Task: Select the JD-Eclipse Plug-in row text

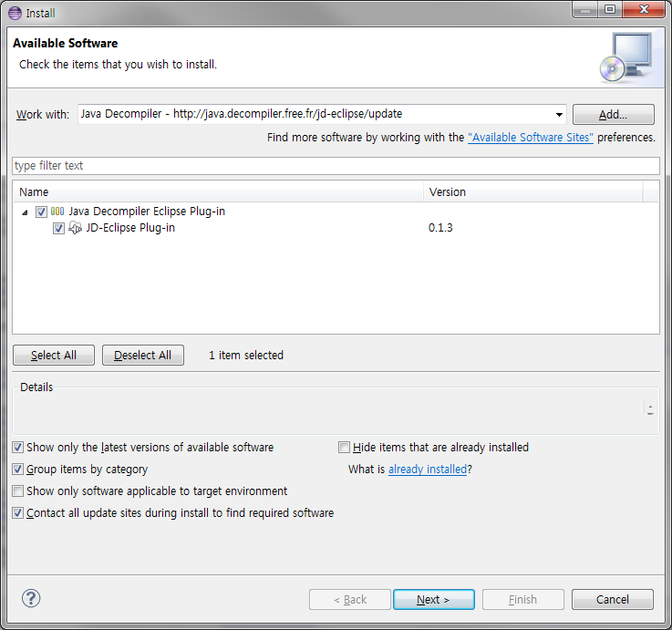Action: point(130,228)
